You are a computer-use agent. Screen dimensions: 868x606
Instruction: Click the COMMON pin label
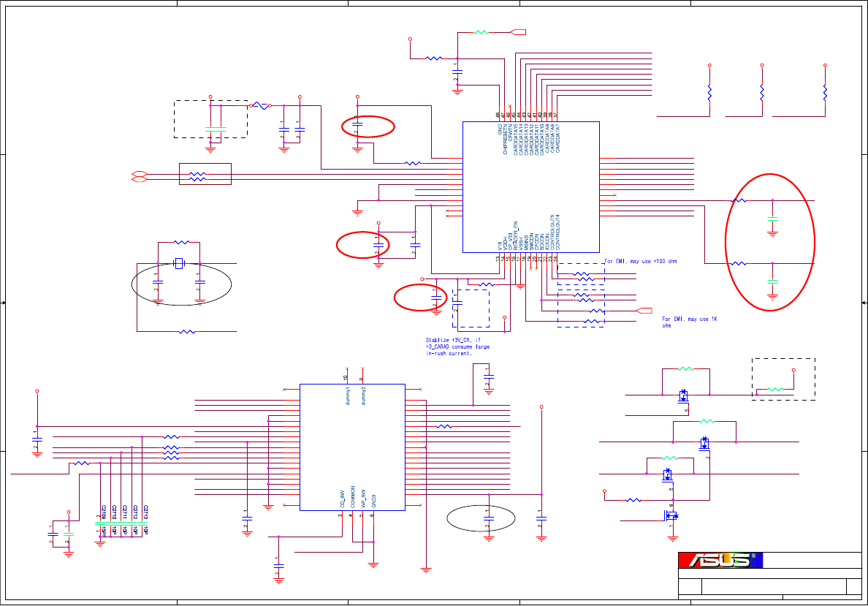click(353, 497)
